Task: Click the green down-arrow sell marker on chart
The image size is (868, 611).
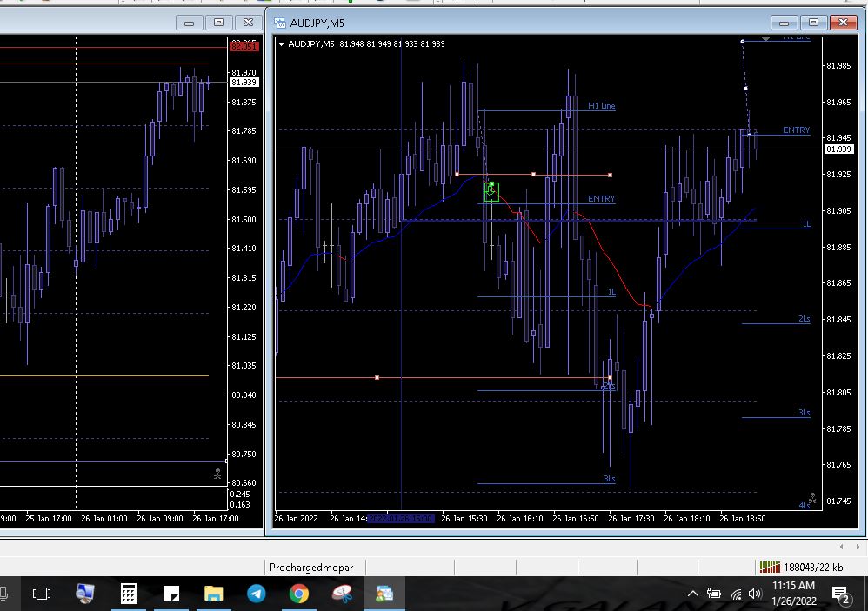Action: click(491, 191)
